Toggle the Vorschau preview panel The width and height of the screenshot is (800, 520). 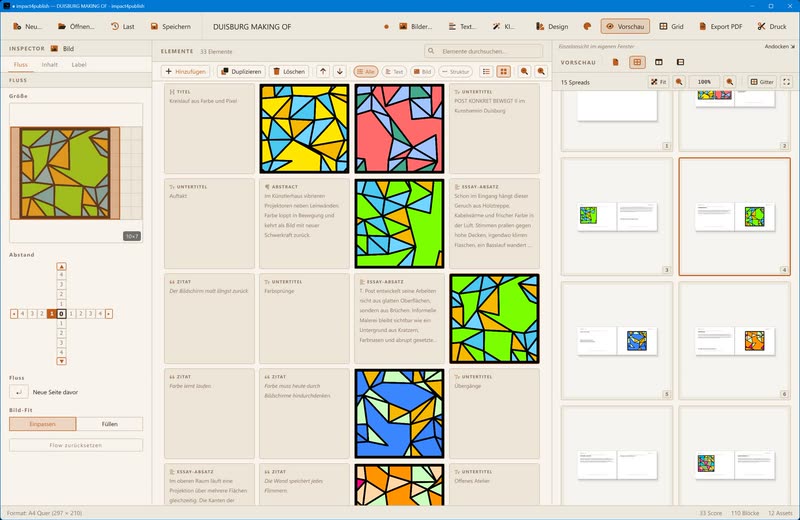(625, 27)
